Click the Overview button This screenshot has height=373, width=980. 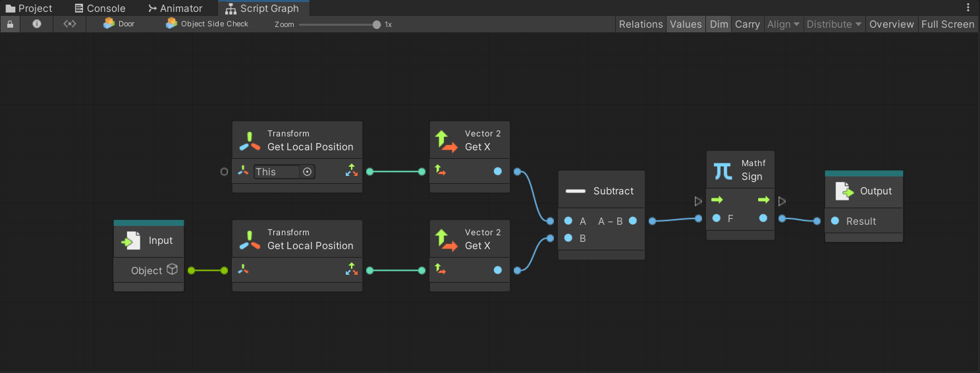[891, 24]
